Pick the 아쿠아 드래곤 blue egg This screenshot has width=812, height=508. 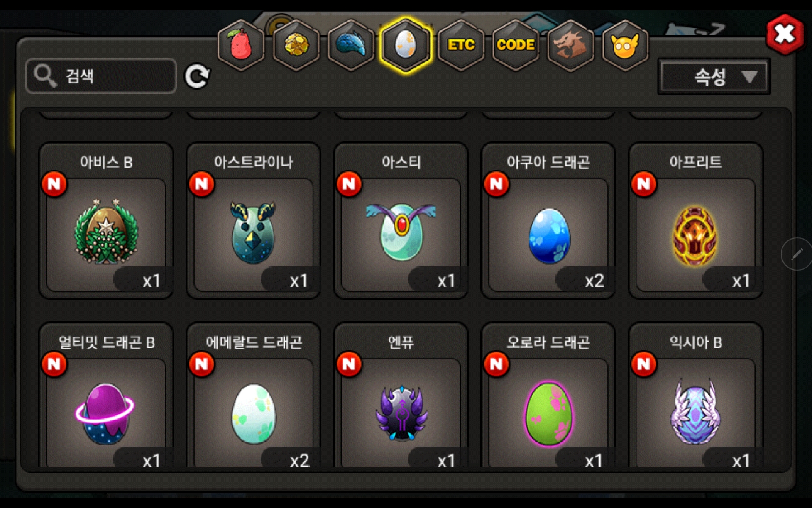click(548, 221)
